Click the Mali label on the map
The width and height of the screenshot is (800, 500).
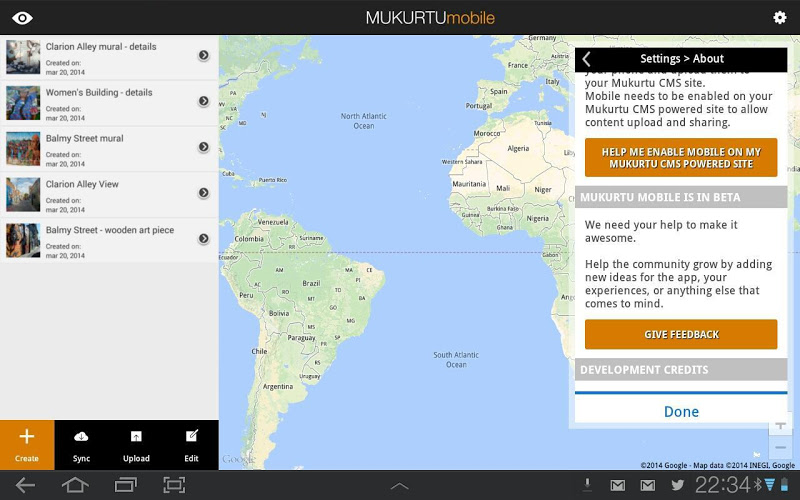(503, 188)
